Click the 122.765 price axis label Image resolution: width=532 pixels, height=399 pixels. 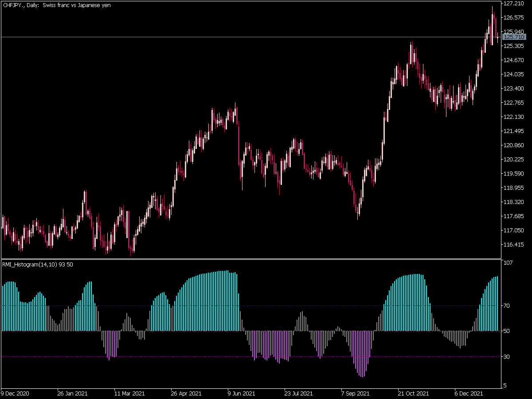point(514,103)
